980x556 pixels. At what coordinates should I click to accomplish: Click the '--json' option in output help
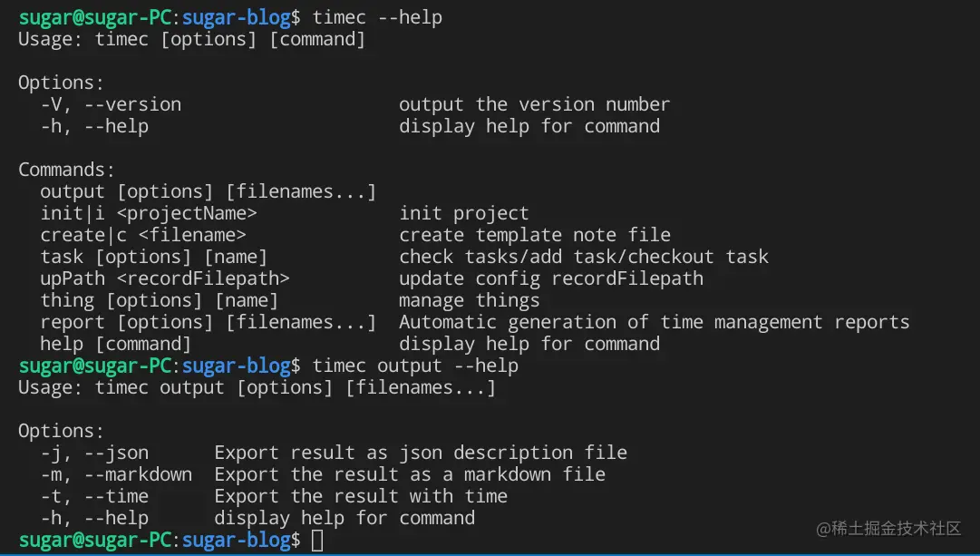(116, 453)
